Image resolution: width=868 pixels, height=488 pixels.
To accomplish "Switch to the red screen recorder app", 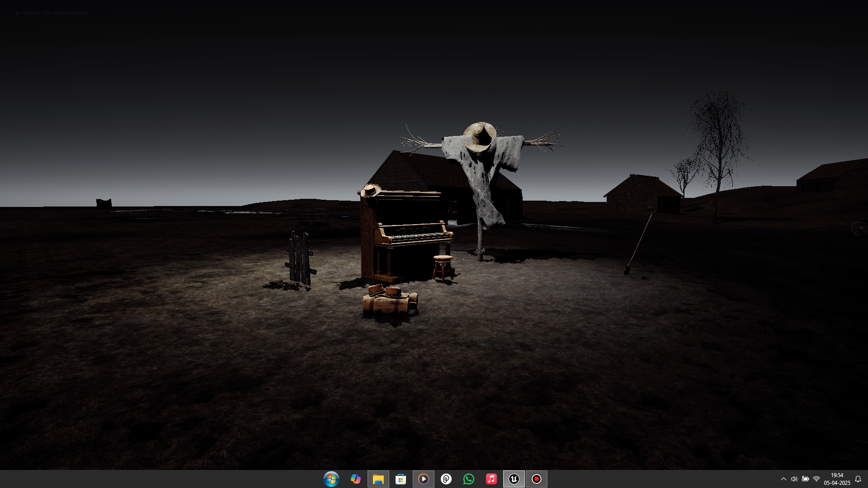I will click(537, 479).
